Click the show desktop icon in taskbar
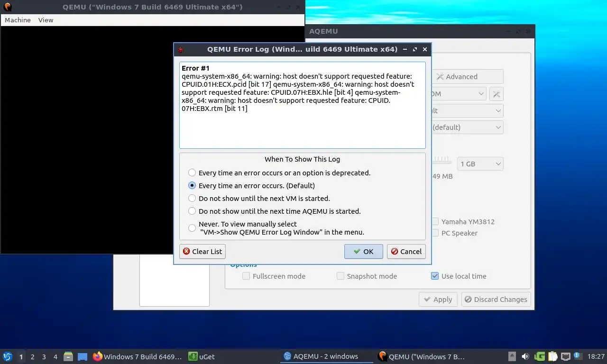 click(x=83, y=357)
